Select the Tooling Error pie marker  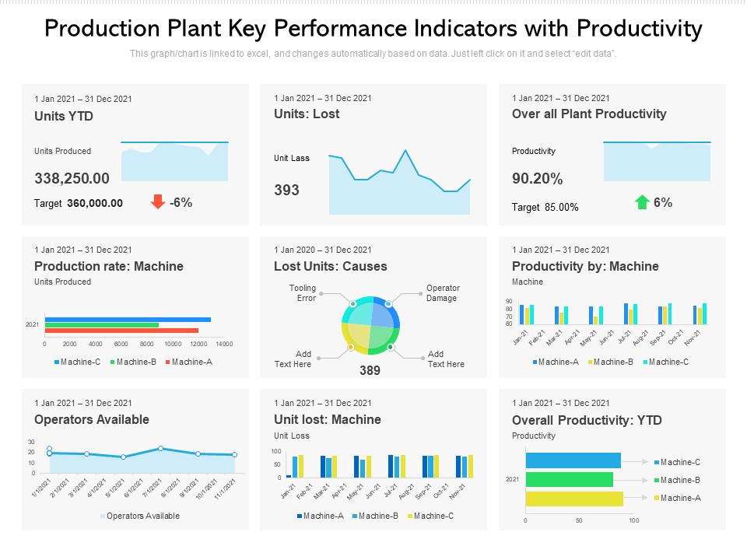click(352, 304)
